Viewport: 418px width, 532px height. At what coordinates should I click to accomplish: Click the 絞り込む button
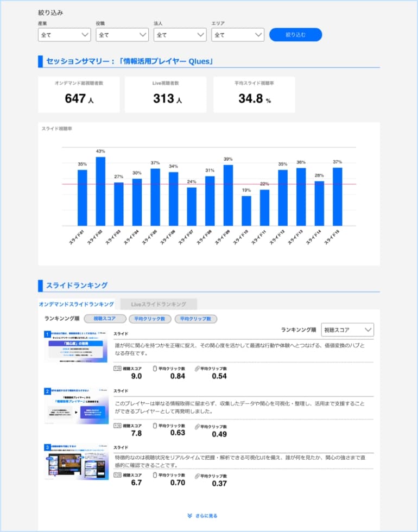pos(295,35)
